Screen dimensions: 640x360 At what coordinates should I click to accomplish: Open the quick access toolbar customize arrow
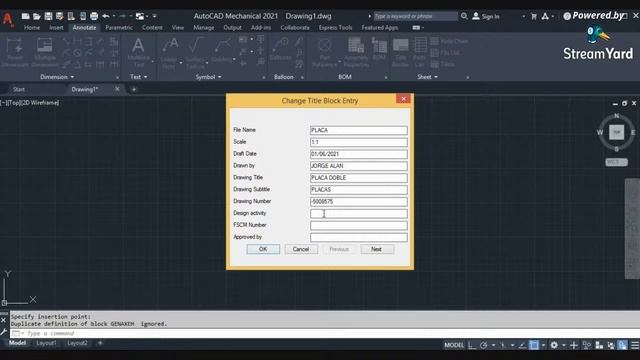click(154, 16)
